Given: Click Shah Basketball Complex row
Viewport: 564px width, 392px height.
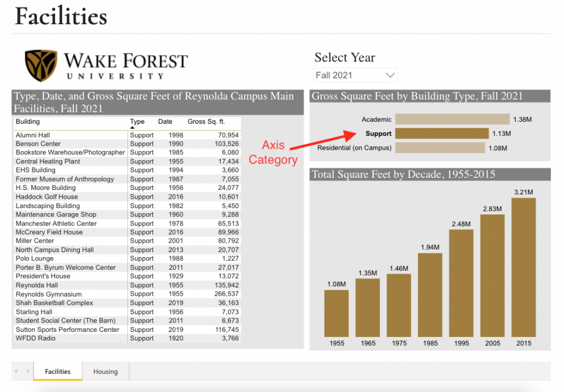Looking at the screenshot, I should pyautogui.click(x=127, y=303).
